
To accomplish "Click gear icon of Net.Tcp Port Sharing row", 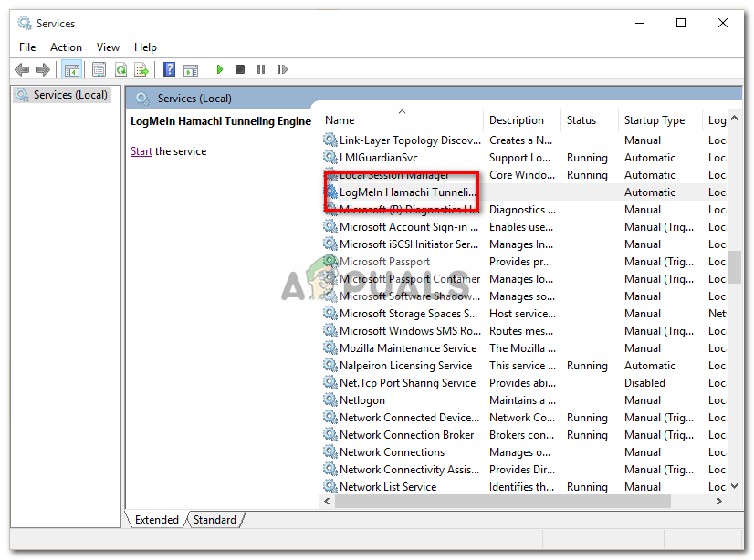I will [x=330, y=382].
